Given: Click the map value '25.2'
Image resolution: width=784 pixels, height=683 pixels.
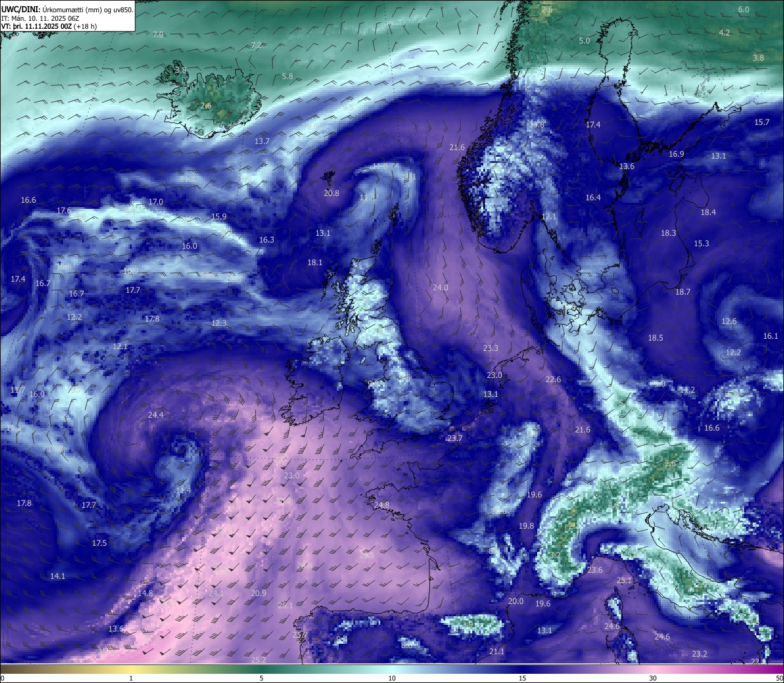Looking at the screenshot, I should (x=258, y=660).
